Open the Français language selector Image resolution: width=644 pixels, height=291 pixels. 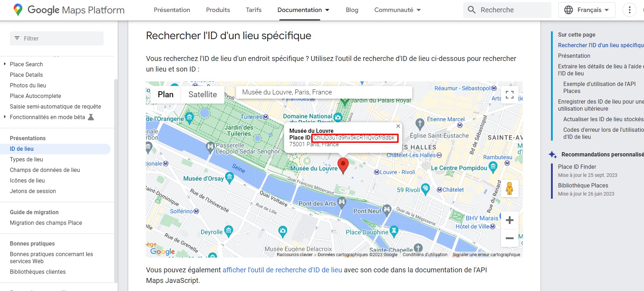tap(587, 10)
